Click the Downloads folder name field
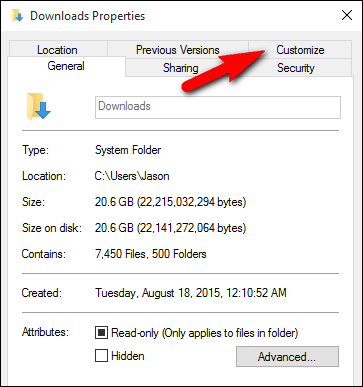Screen dimensions: 363x387 [218, 107]
